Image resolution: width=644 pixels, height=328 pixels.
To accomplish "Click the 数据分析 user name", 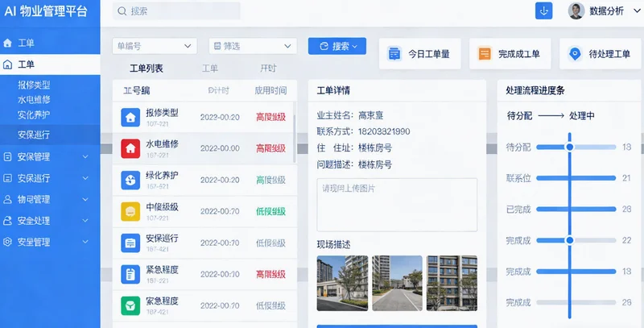I will [x=607, y=11].
